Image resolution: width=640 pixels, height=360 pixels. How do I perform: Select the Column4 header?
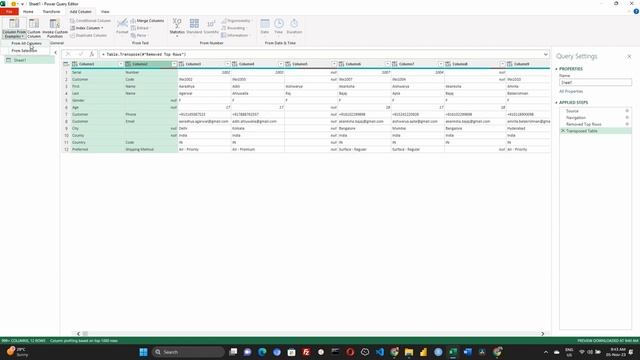tap(257, 64)
